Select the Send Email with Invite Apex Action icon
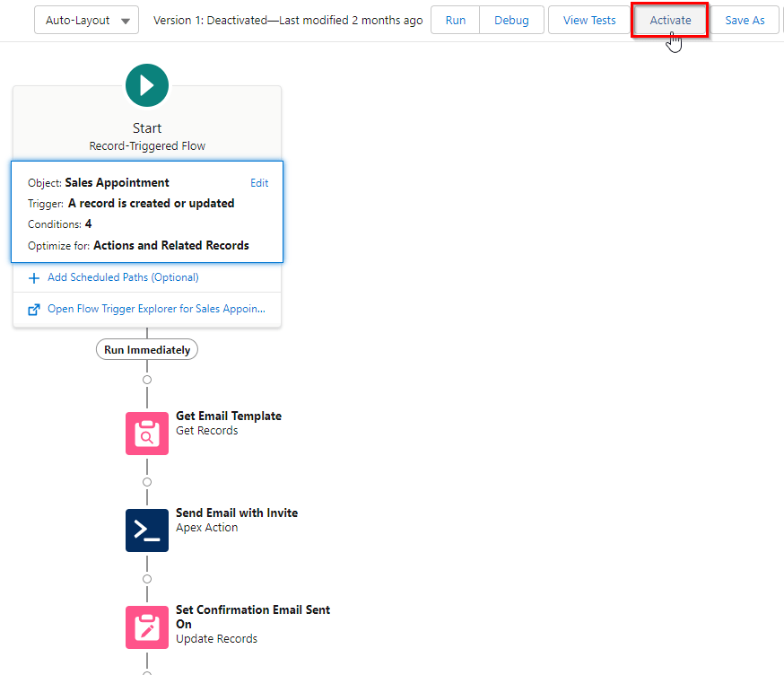This screenshot has height=675, width=784. (x=146, y=530)
